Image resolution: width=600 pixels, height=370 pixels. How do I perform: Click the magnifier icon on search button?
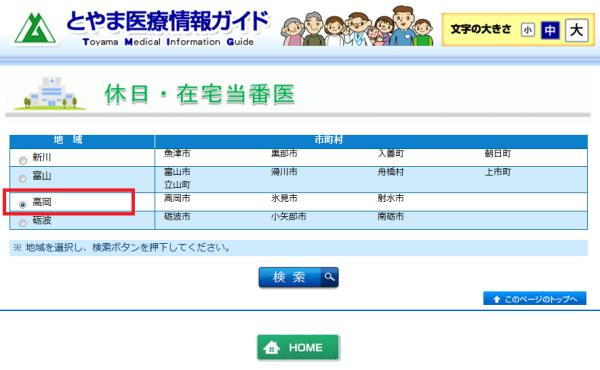click(x=329, y=277)
